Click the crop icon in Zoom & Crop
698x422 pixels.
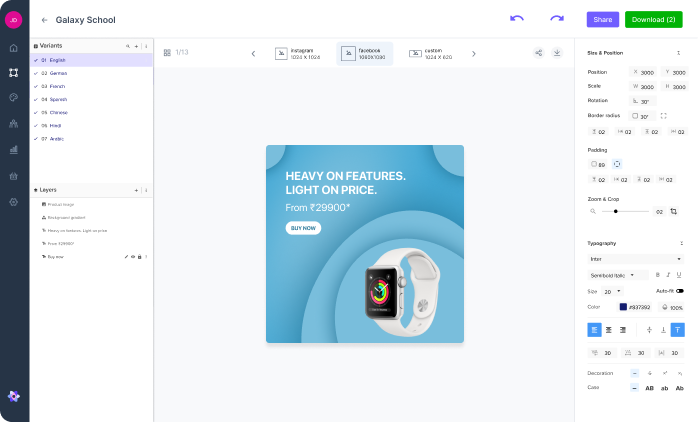[x=674, y=211]
